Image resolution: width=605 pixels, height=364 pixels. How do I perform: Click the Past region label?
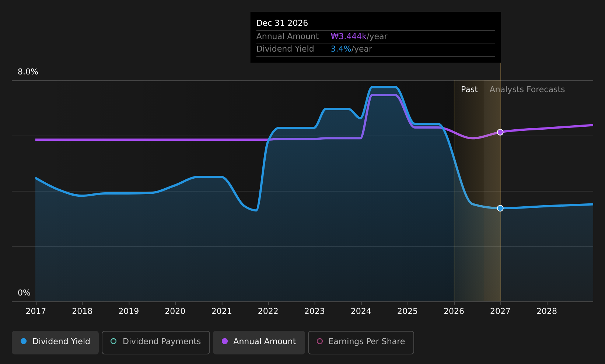[x=469, y=90]
